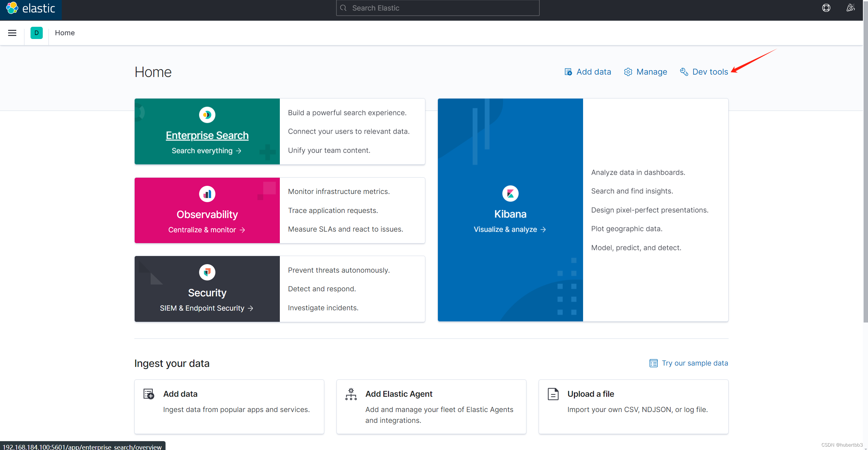Click inside the Search Elastic field

(x=438, y=8)
